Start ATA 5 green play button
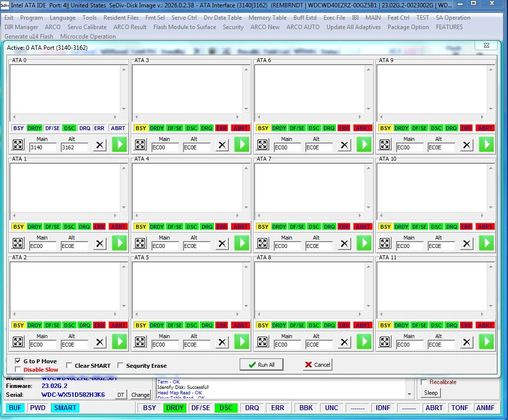Viewport: 508px width, 420px height. (x=242, y=342)
